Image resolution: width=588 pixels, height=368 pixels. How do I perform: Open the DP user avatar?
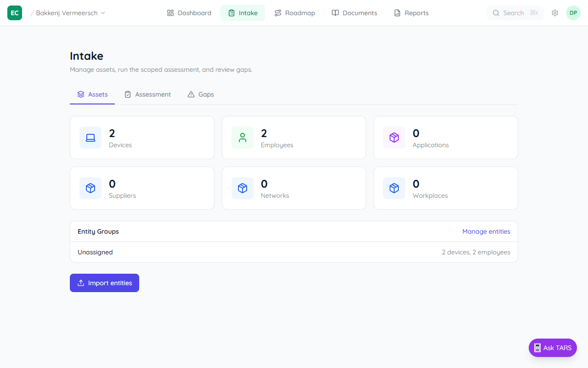coord(573,13)
